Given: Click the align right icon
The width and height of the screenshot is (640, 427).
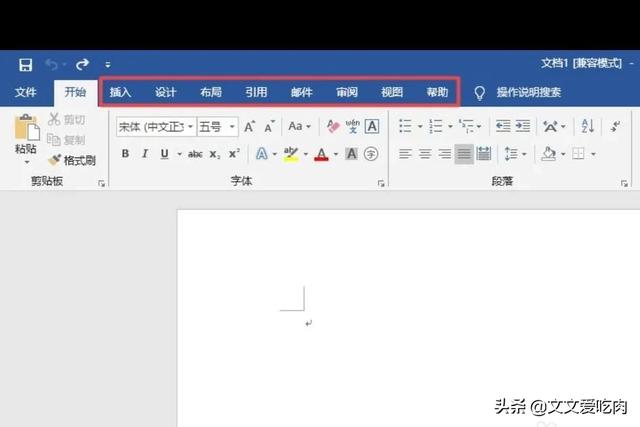Looking at the screenshot, I should click(444, 154).
